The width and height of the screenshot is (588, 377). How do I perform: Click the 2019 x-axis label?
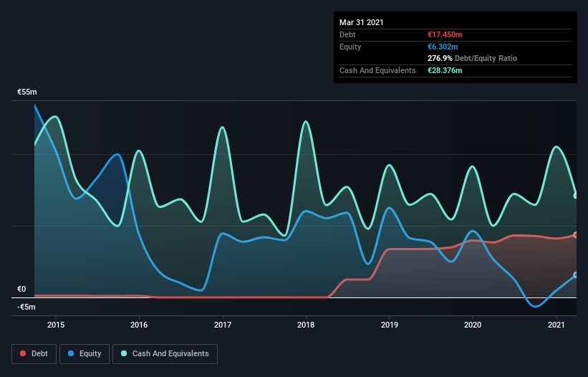coord(390,325)
